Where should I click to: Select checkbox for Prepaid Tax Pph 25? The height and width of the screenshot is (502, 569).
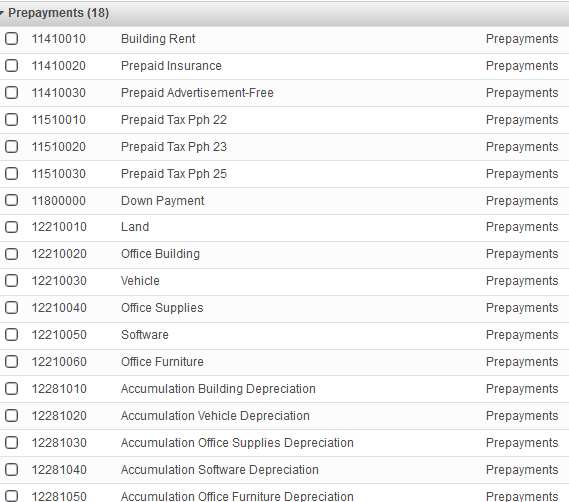coord(11,174)
